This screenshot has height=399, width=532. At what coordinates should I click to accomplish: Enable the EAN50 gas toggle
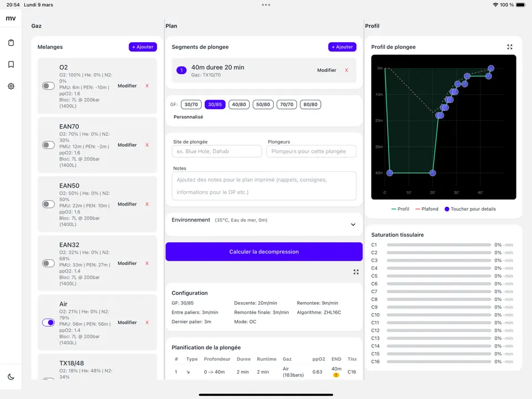point(48,204)
